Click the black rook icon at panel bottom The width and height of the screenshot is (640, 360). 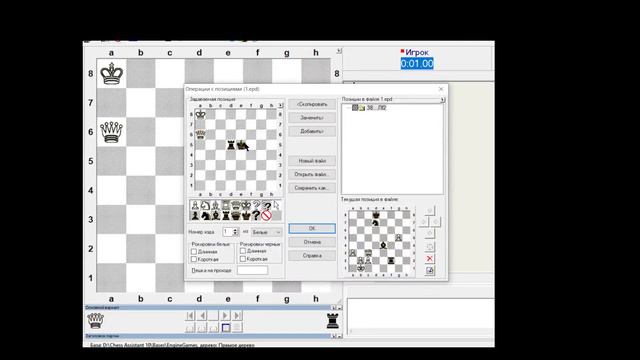coord(333,321)
